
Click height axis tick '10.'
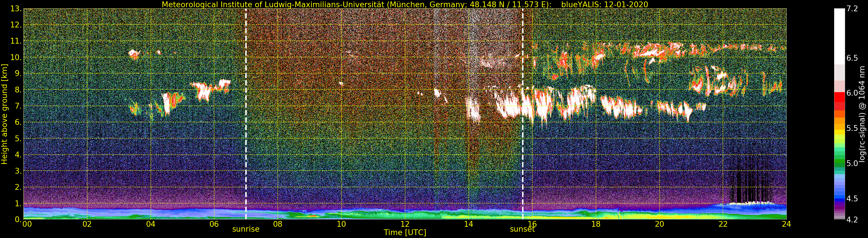[x=16, y=57]
